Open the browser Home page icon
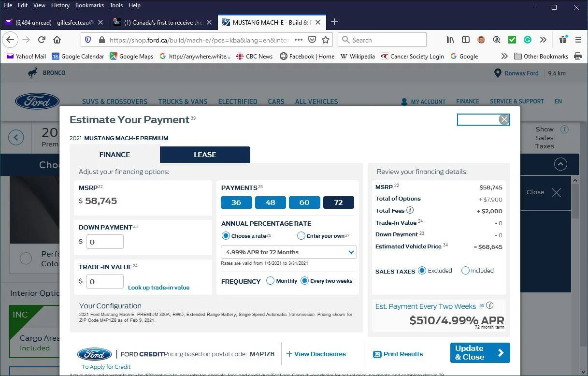588x376 pixels. coord(57,40)
